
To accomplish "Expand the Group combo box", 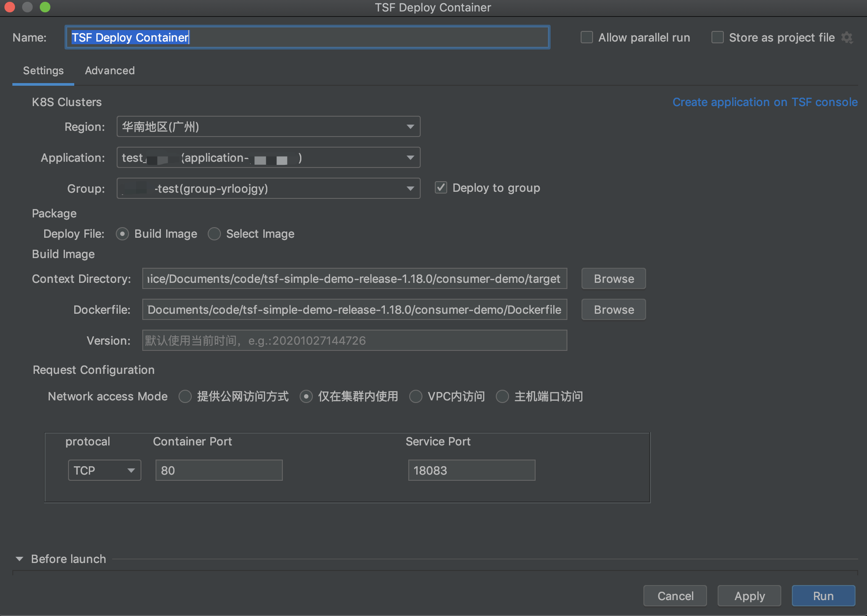I will coord(268,189).
